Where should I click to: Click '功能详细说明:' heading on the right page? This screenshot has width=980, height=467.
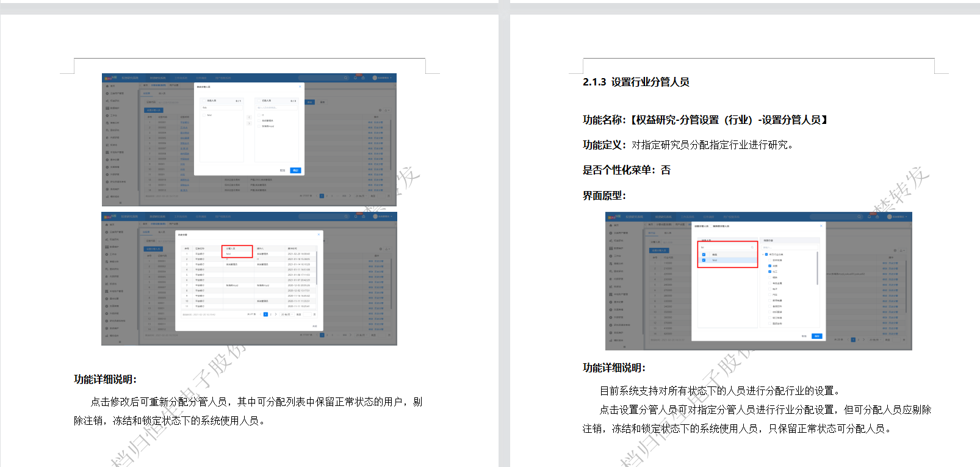(x=614, y=367)
